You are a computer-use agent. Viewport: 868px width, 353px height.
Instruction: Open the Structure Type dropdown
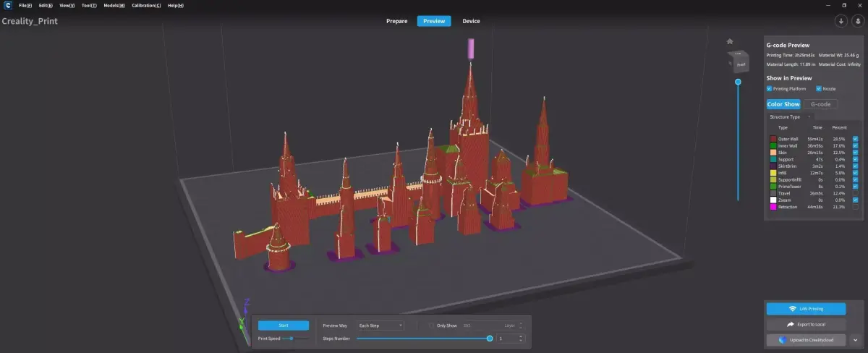click(x=790, y=116)
